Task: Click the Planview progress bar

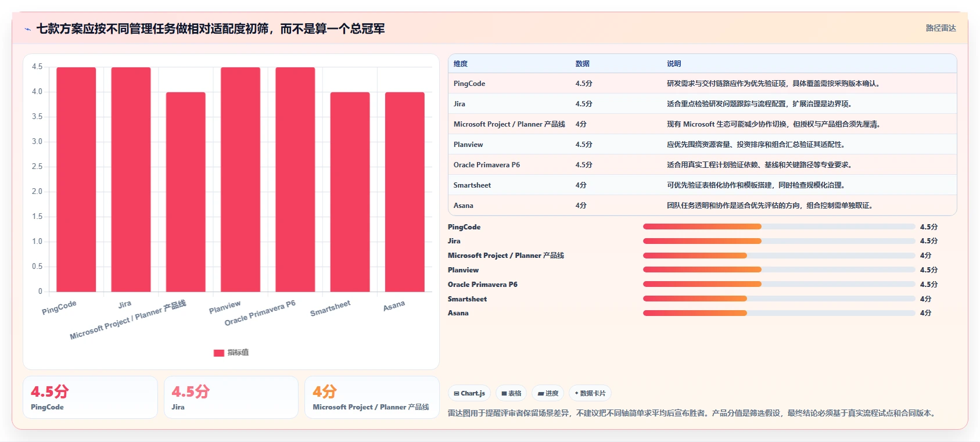Action: coord(779,269)
